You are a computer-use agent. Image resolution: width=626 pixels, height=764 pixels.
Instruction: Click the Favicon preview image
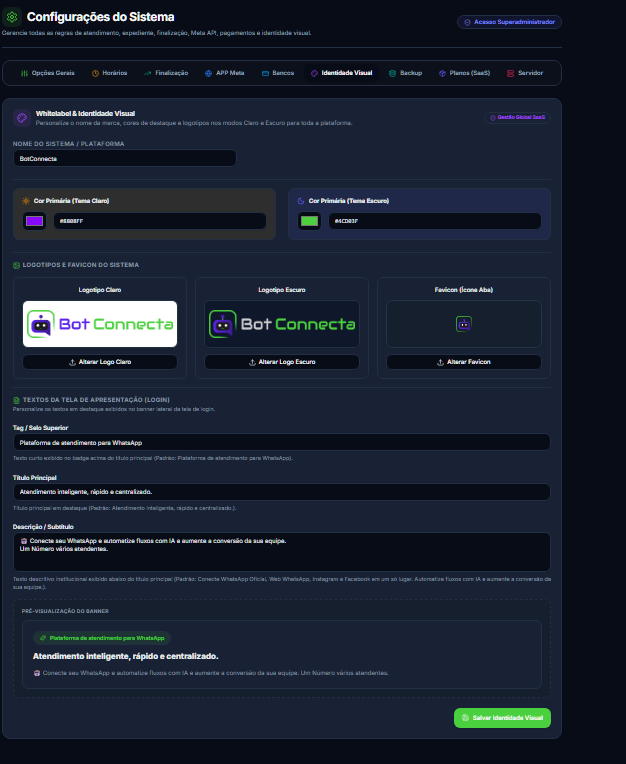click(464, 324)
